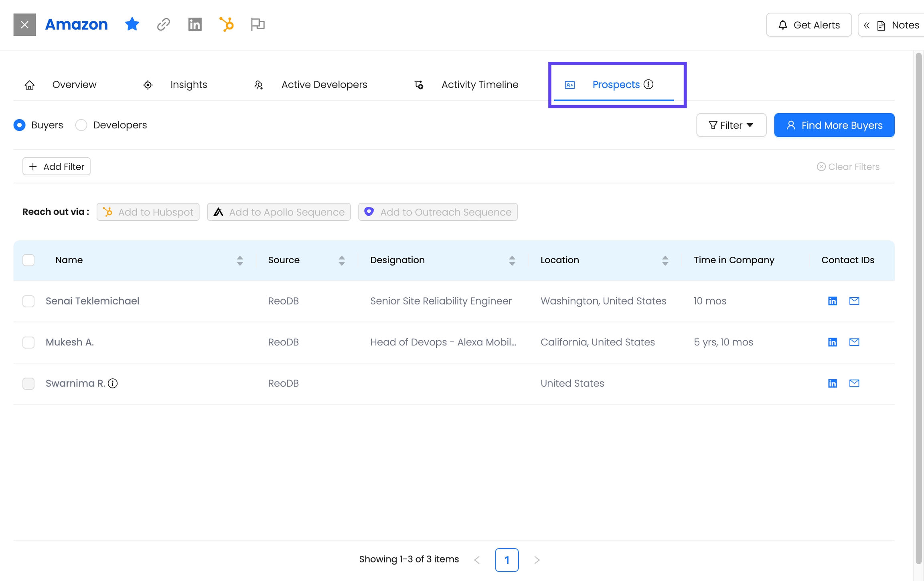Open Senai Teklemichael's LinkedIn contact icon
924x581 pixels.
[x=832, y=301]
